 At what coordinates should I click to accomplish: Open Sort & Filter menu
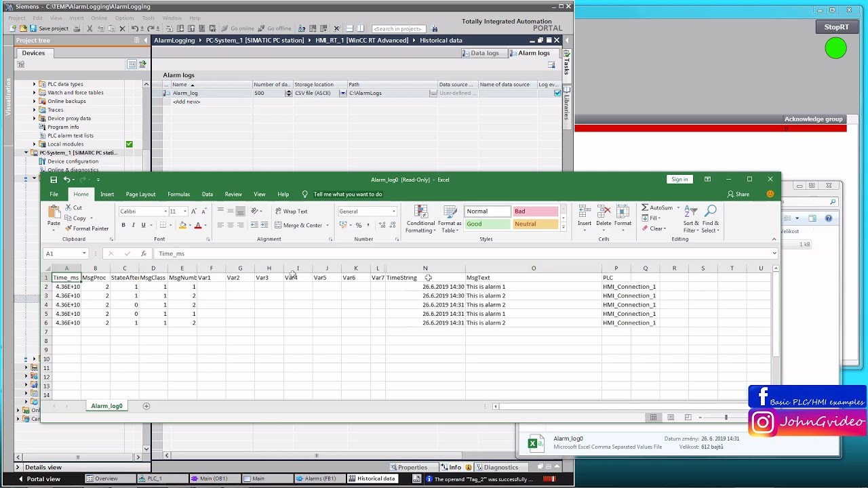pos(691,220)
